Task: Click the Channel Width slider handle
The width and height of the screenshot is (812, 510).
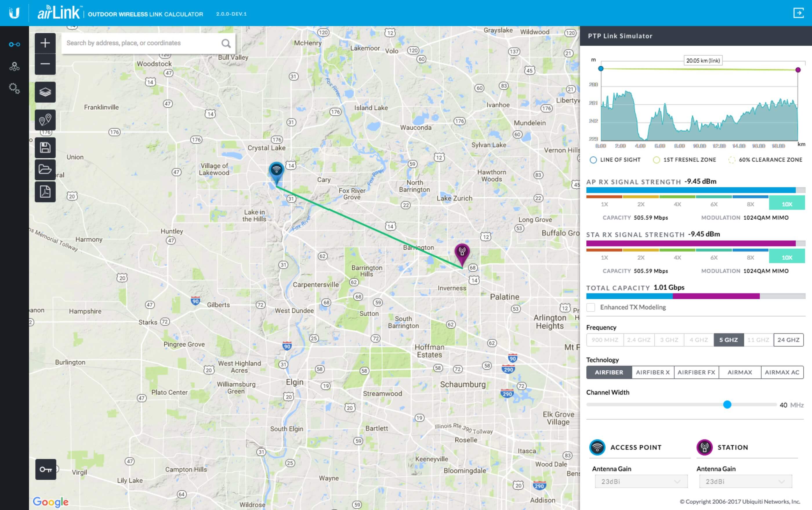Action: tap(727, 405)
